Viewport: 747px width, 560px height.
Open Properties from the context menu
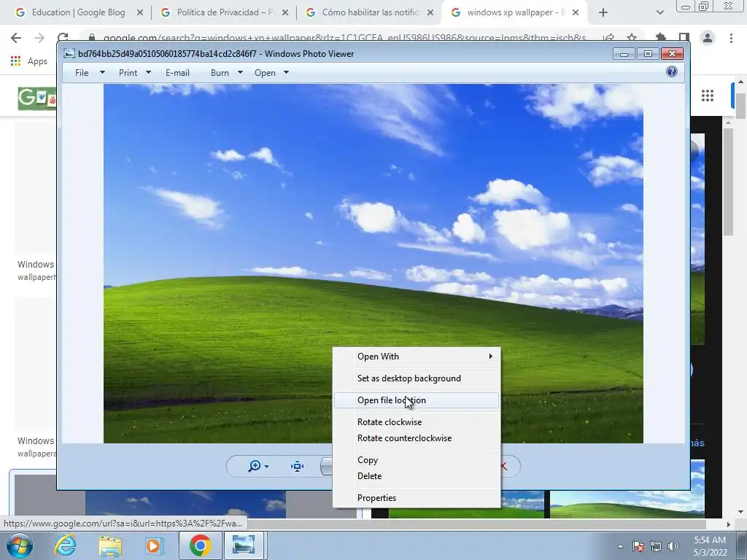[x=417, y=497]
